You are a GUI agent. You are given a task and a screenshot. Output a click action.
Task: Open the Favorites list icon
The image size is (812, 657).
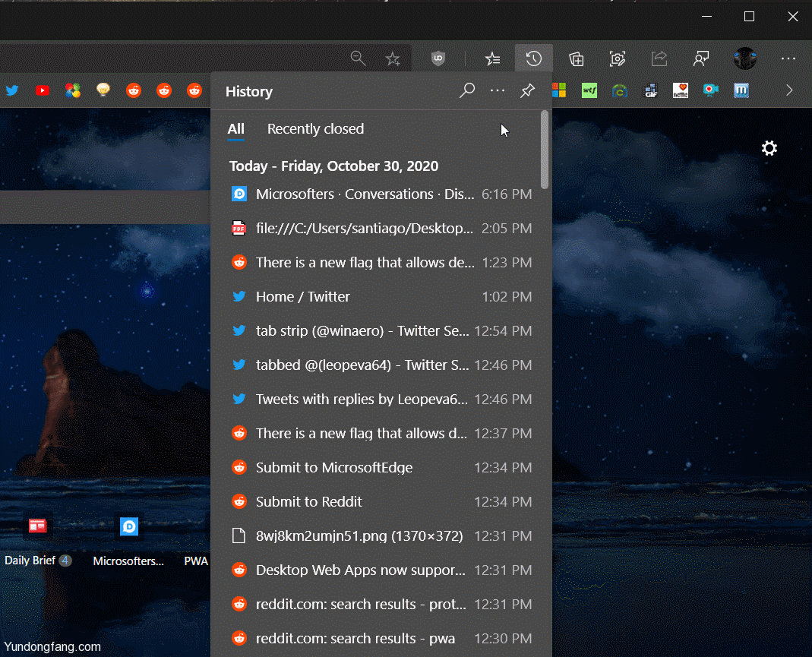(x=493, y=58)
